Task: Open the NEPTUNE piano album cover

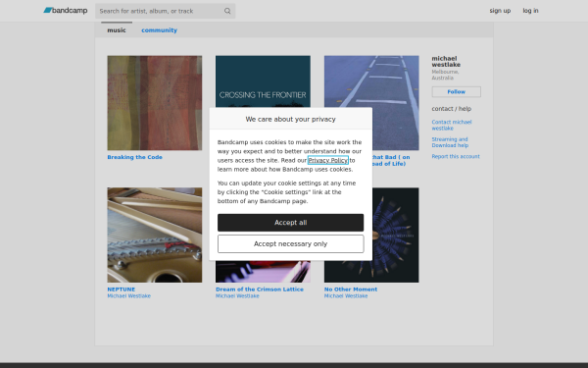Action: click(x=155, y=236)
